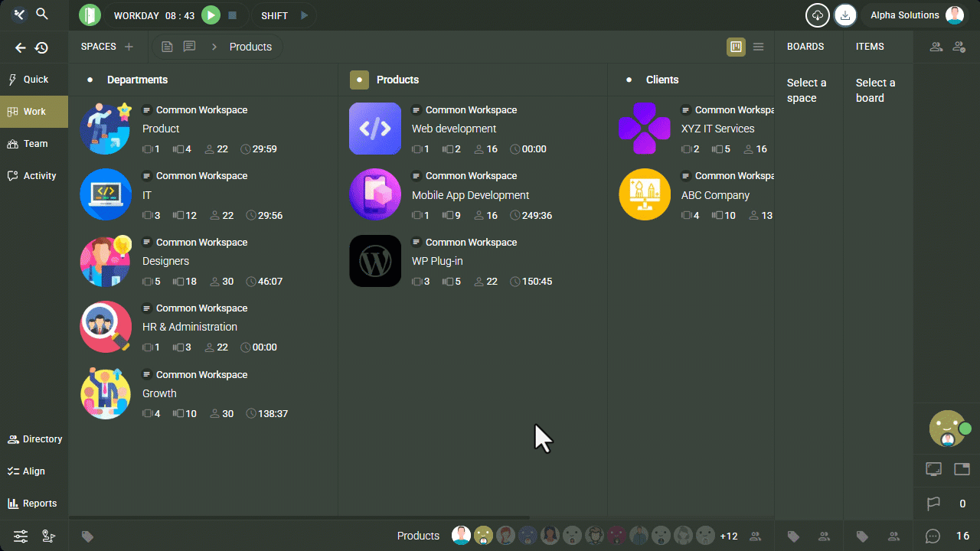
Task: Expand the breadcrumb chevron before Products
Action: (214, 47)
